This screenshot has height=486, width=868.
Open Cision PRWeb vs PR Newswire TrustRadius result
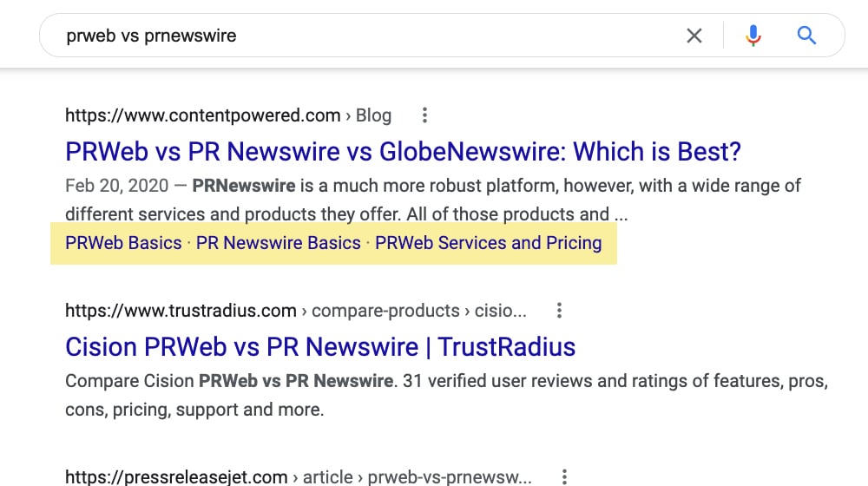(x=320, y=347)
